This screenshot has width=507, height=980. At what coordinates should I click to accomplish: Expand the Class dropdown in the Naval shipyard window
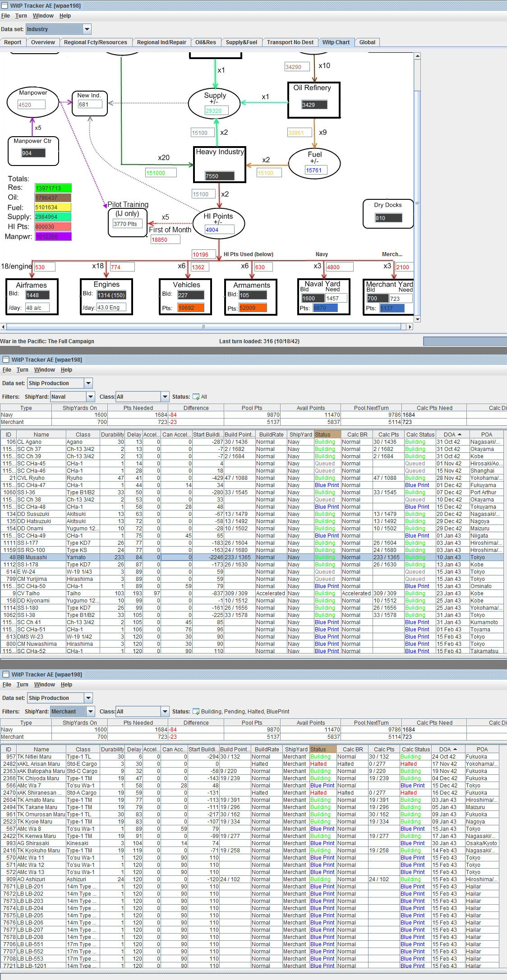pos(165,397)
